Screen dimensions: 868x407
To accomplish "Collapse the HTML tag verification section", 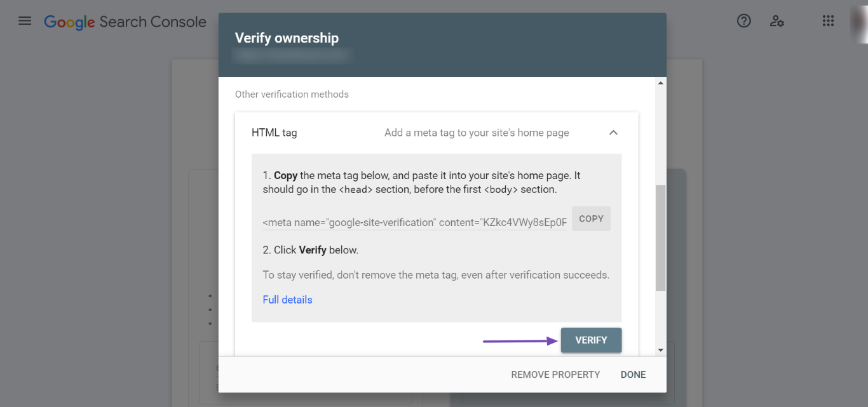I will (613, 132).
